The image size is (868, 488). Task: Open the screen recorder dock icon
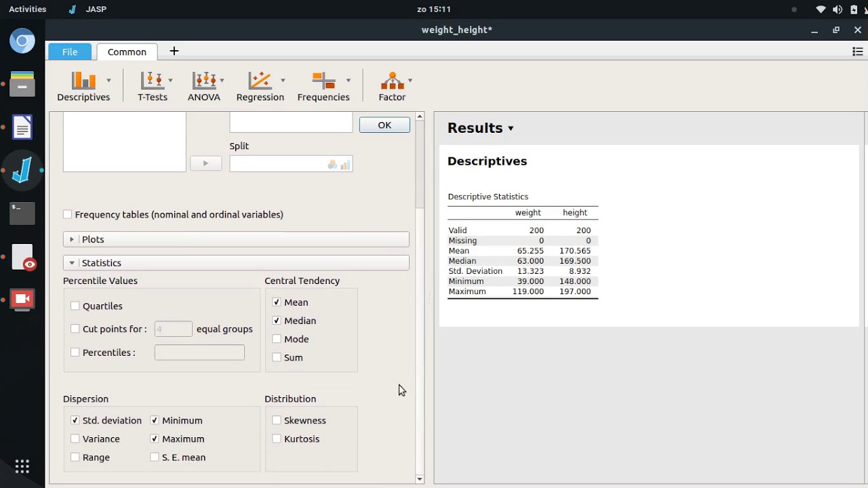pyautogui.click(x=22, y=299)
